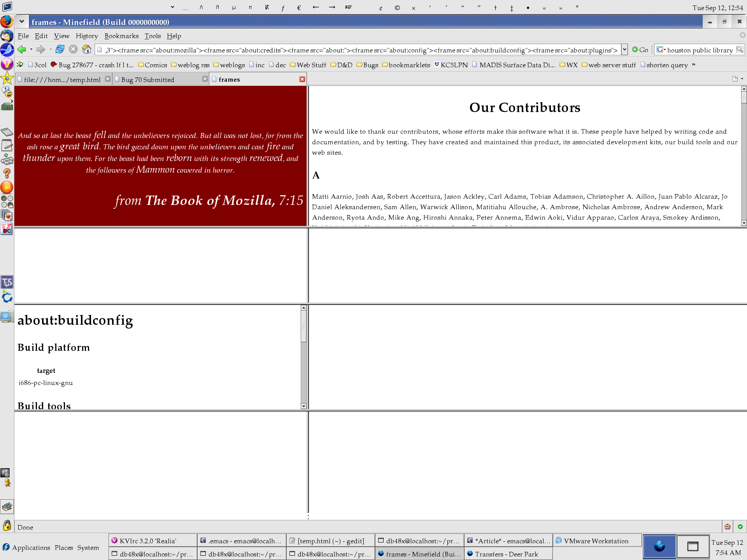Click the buildconfig frame scrollbar thumb
The width and height of the screenshot is (747, 560).
coord(303,327)
